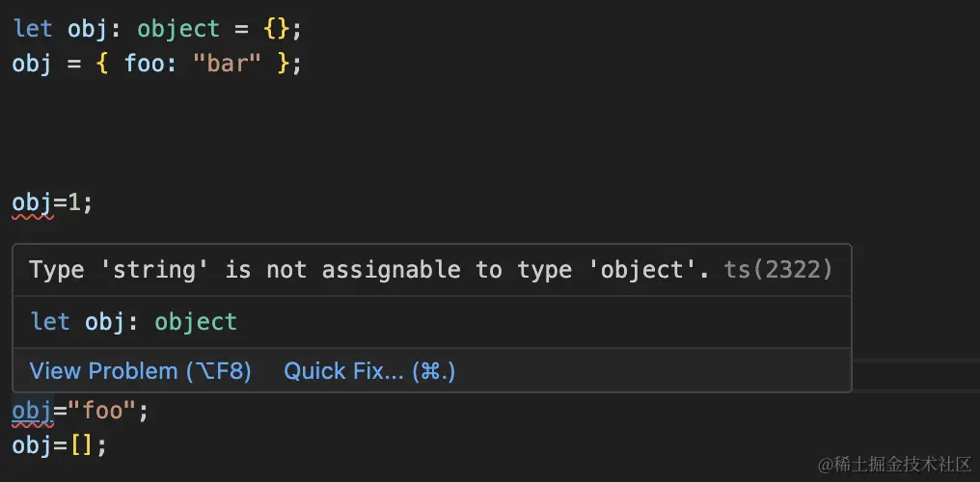Click the underlined obj in obj=1 line

[32, 203]
